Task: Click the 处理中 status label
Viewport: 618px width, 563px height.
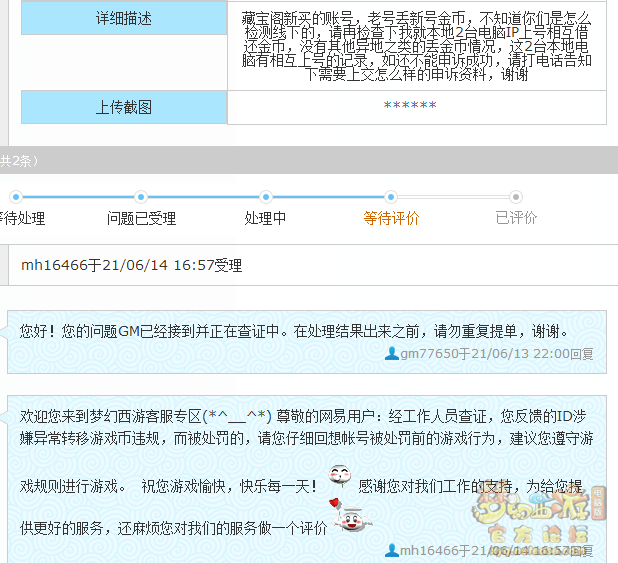Action: [x=265, y=218]
